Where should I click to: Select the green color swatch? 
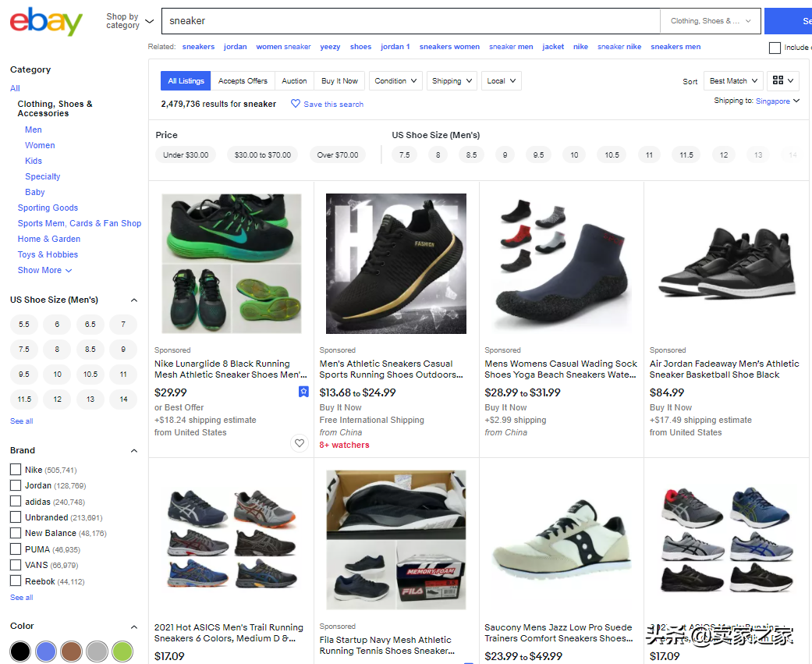coord(122,651)
